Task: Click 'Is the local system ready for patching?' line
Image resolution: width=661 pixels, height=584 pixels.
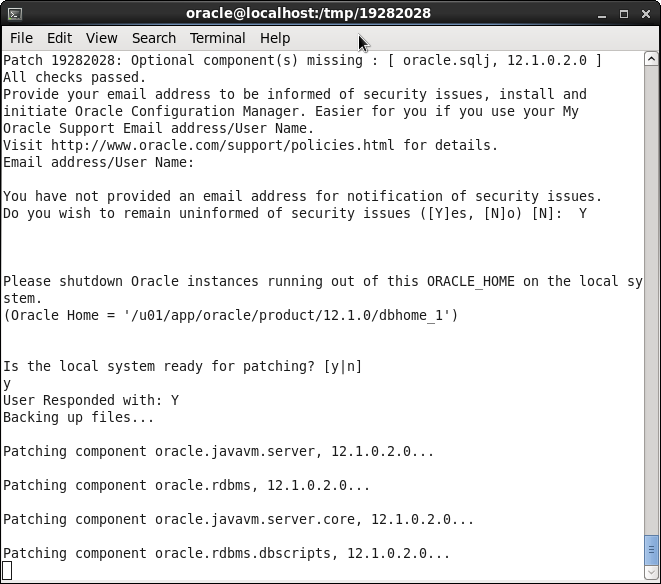Action: [183, 366]
